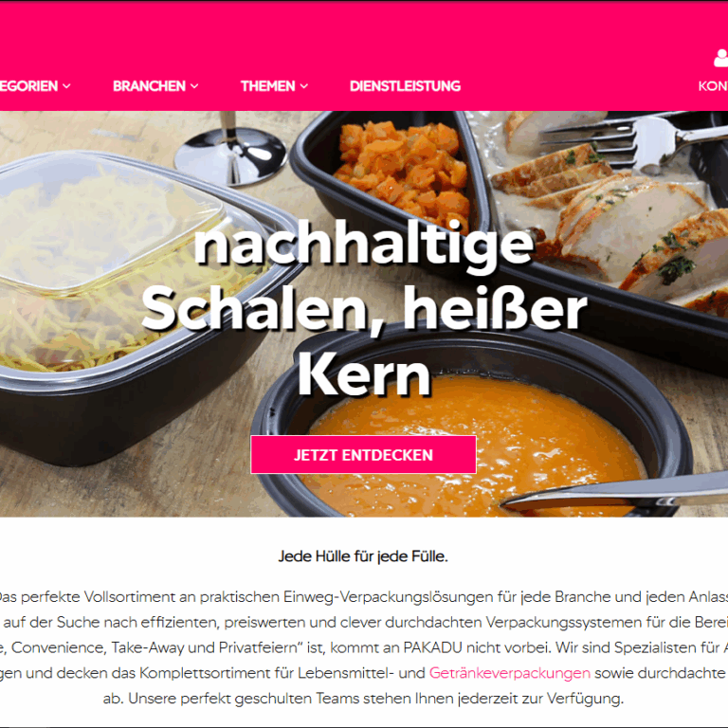The image size is (728, 728).
Task: Open the THEMEN menu item
Action: pos(267,86)
